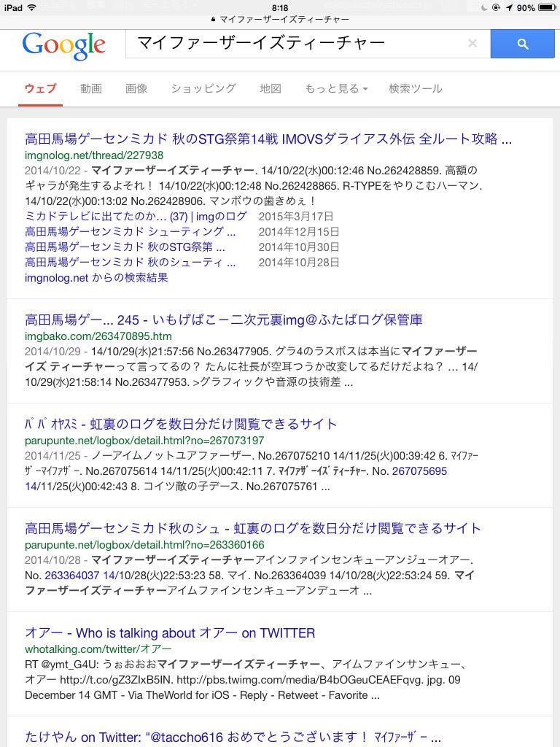Screen dimensions: 560x747
Task: Tap the lock icon in address bar
Action: (214, 20)
